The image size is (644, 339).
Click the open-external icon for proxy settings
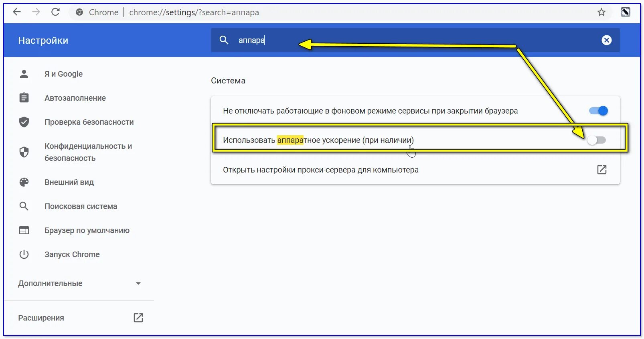(x=601, y=170)
